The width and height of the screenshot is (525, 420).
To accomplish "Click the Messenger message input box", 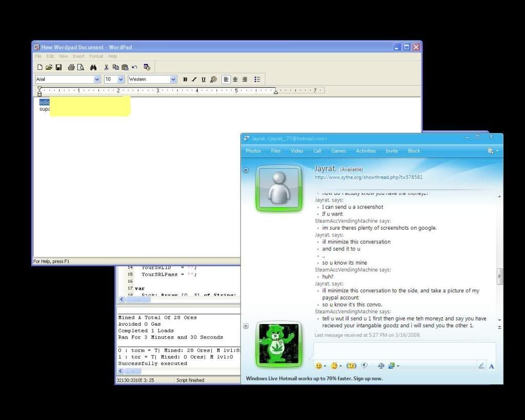I will (404, 351).
